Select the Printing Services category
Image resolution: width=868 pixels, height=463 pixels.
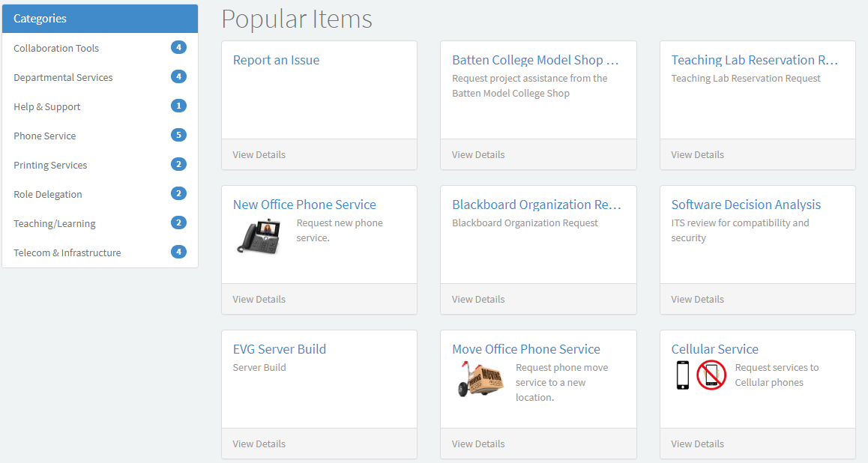[x=50, y=165]
